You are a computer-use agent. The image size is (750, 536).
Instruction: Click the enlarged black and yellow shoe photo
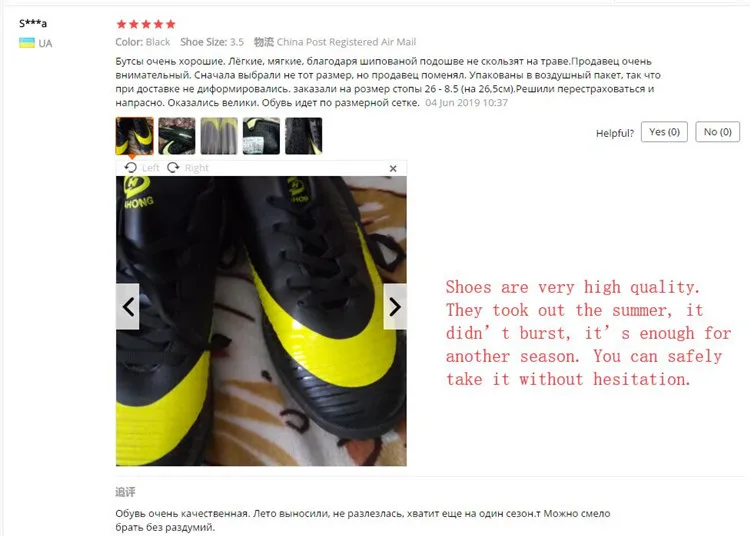coord(261,321)
